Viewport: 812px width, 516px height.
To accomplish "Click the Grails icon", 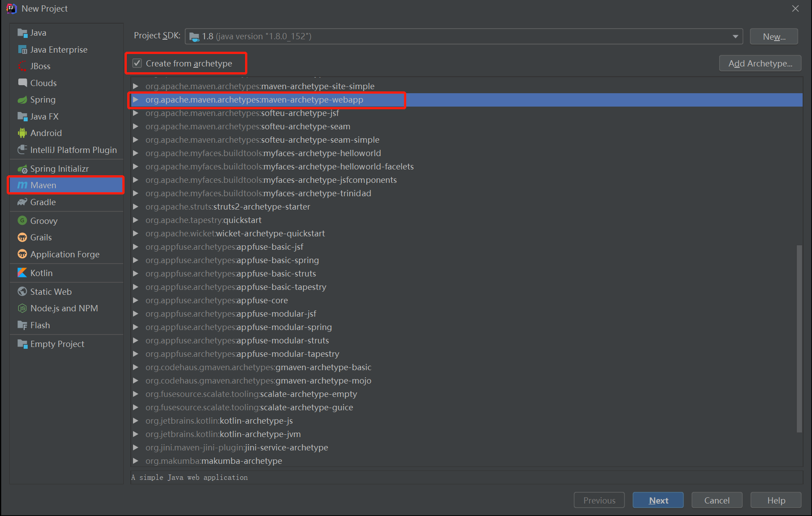I will [x=22, y=238].
